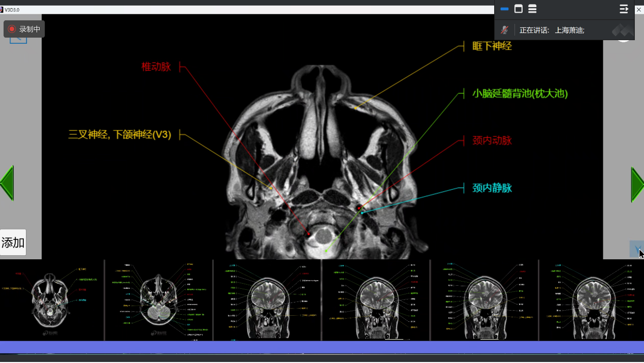Select the third thumbnail showing a coronal scan
Image resolution: width=644 pixels, height=363 pixels.
pos(267,300)
